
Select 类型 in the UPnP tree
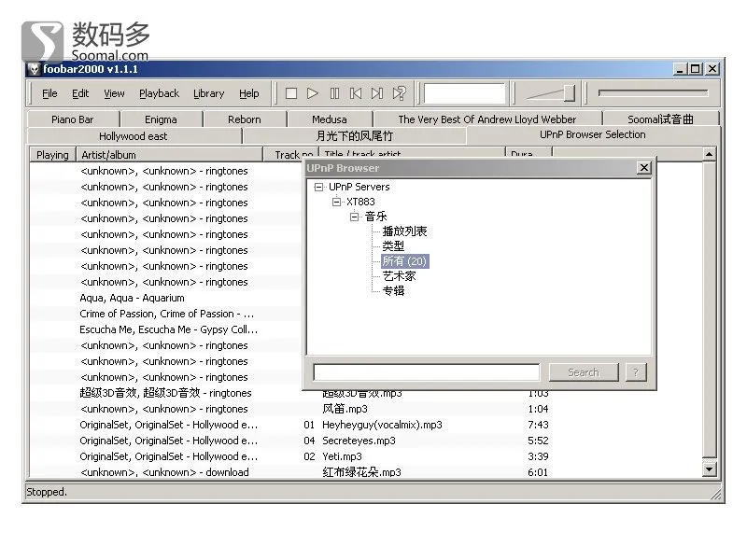point(393,246)
